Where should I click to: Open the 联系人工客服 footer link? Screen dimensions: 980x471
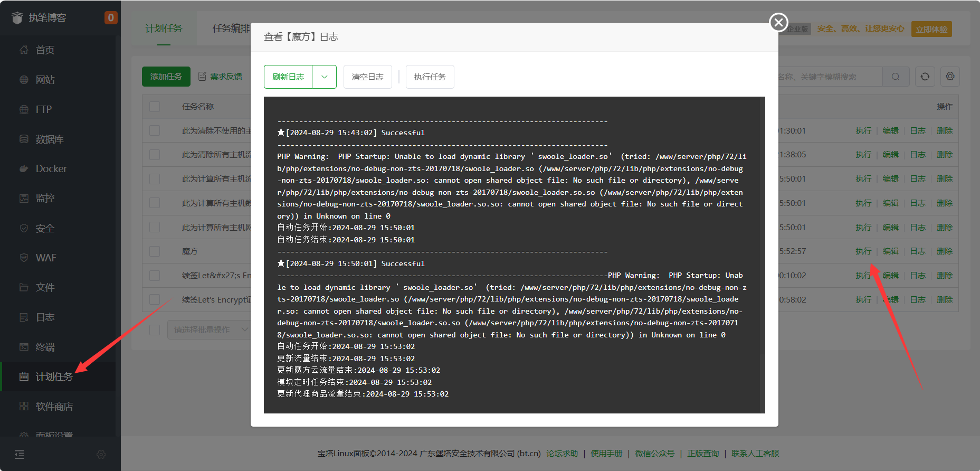click(755, 454)
